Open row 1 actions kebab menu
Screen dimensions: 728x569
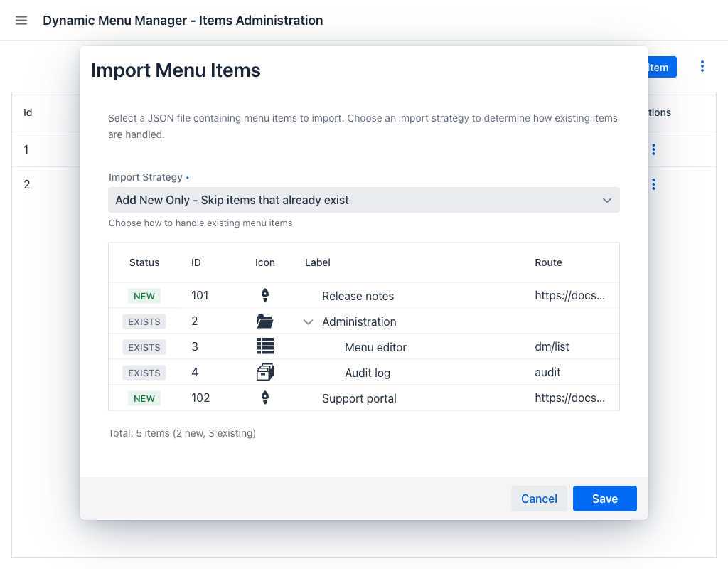pyautogui.click(x=654, y=149)
